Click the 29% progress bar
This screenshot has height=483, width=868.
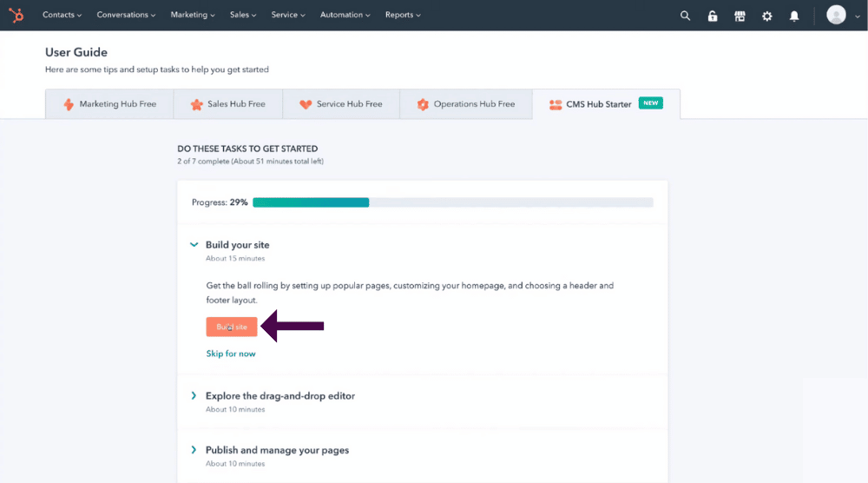[x=453, y=202]
